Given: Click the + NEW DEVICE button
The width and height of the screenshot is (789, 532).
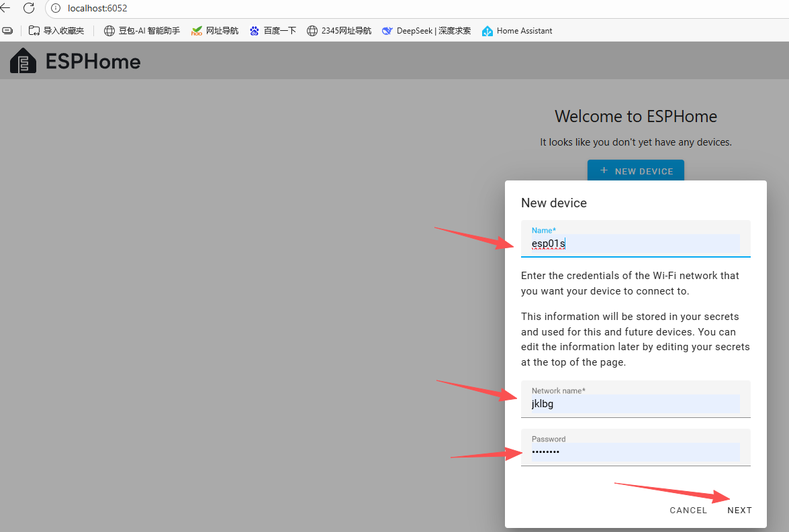Looking at the screenshot, I should tap(635, 170).
